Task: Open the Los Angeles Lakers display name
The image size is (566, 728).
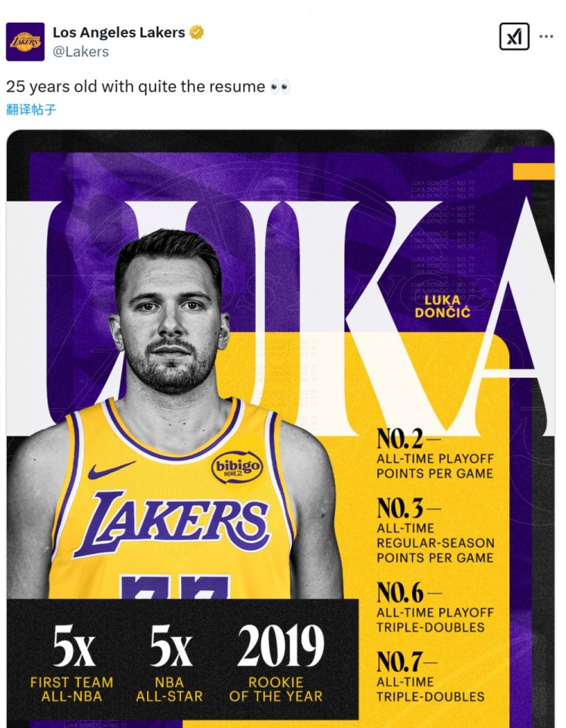Action: click(x=118, y=32)
